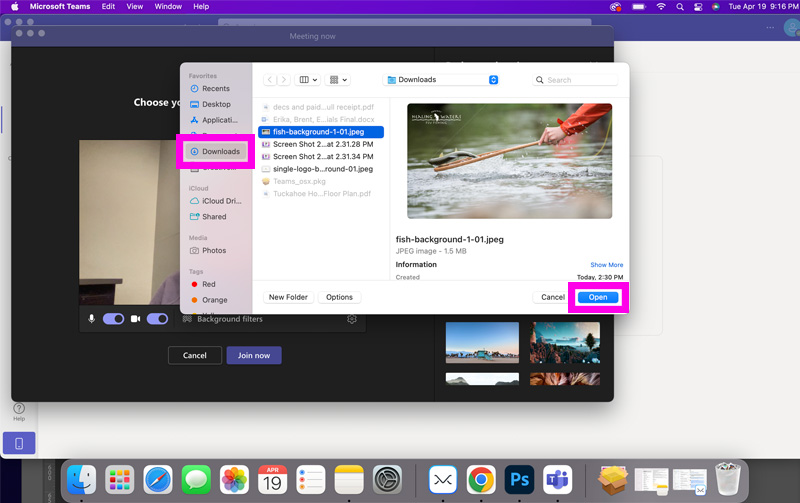Viewport: 800px width, 503px height.
Task: Select Desktop in sidebar
Action: point(216,104)
